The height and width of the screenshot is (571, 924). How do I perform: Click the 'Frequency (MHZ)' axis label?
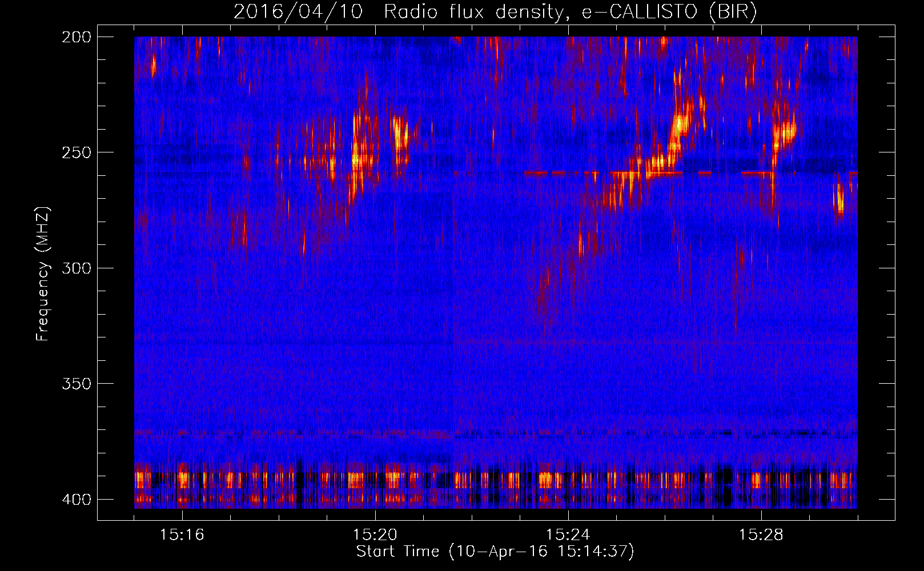42,274
